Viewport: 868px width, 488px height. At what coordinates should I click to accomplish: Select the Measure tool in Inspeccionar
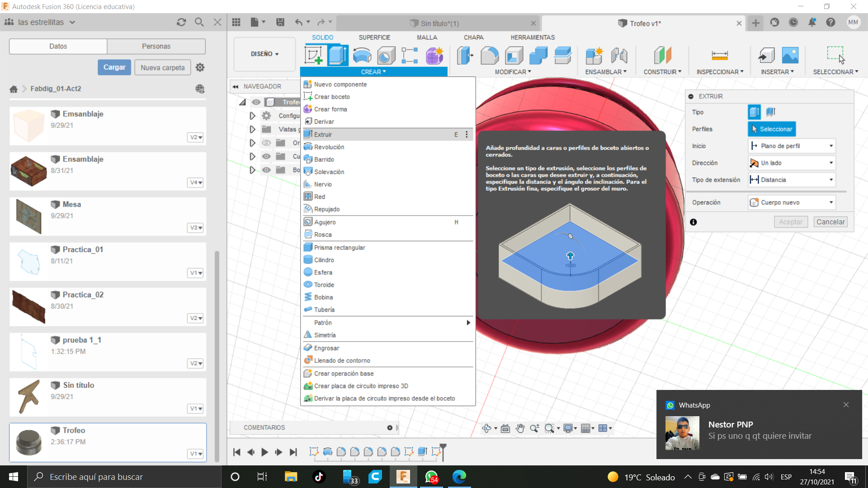pos(719,56)
